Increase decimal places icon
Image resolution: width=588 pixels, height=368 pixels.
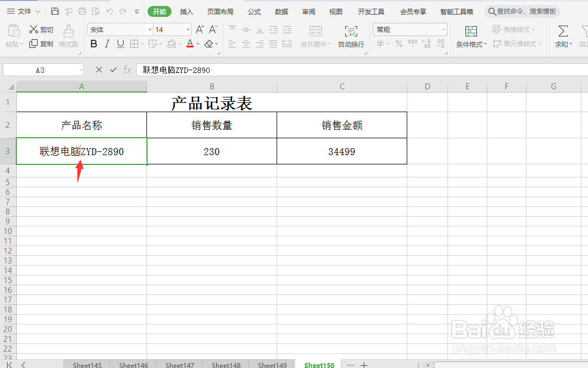(426, 44)
